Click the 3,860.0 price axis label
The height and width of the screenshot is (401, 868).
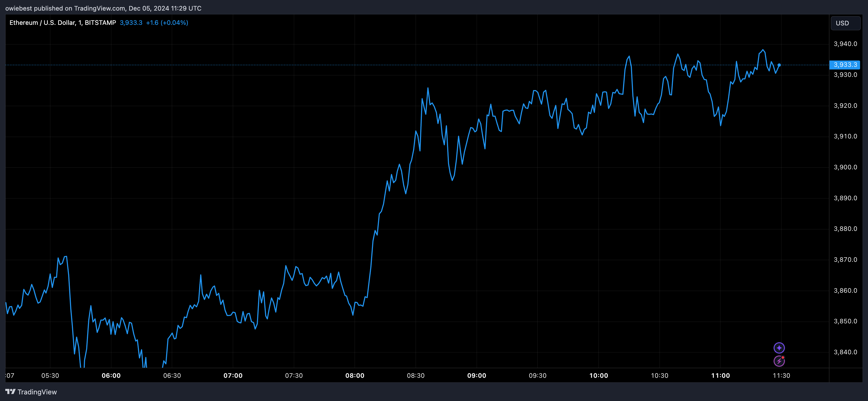click(x=846, y=291)
